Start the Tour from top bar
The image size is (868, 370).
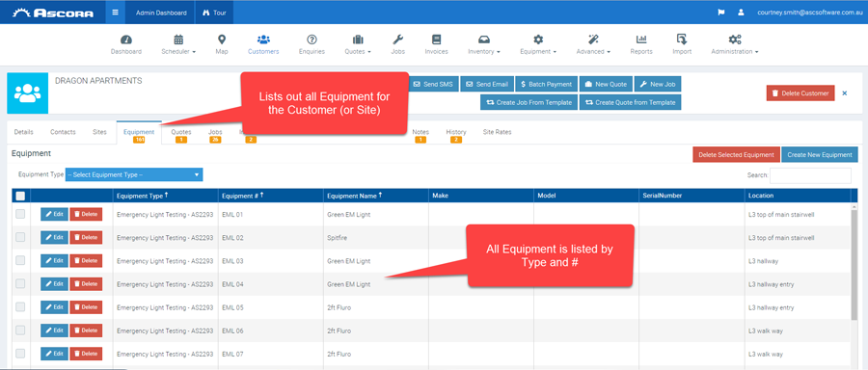coord(214,13)
